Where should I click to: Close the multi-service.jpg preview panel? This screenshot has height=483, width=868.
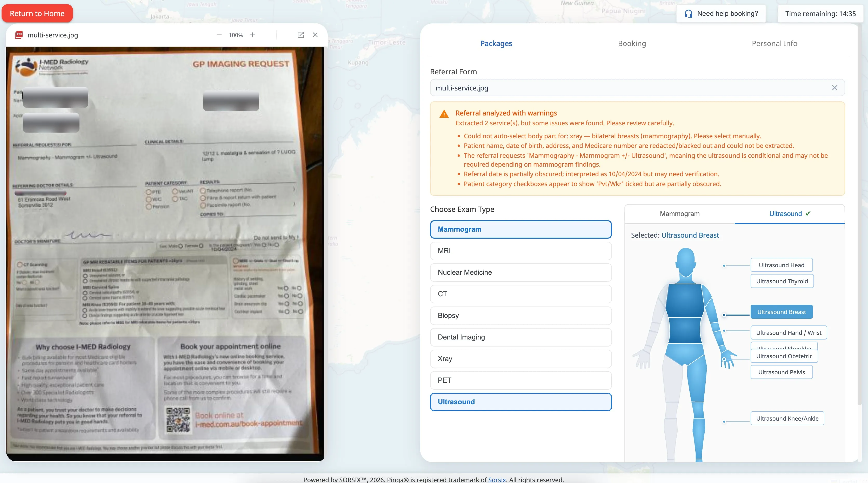(x=315, y=35)
